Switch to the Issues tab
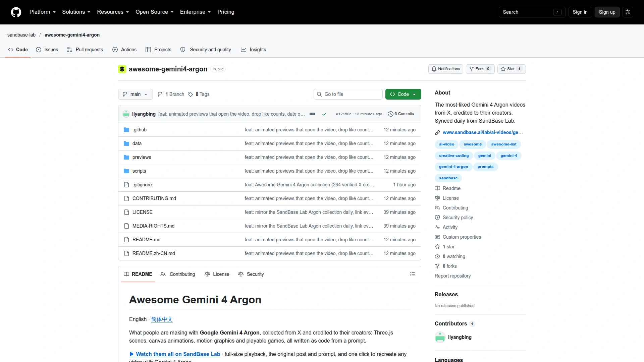 (x=47, y=50)
